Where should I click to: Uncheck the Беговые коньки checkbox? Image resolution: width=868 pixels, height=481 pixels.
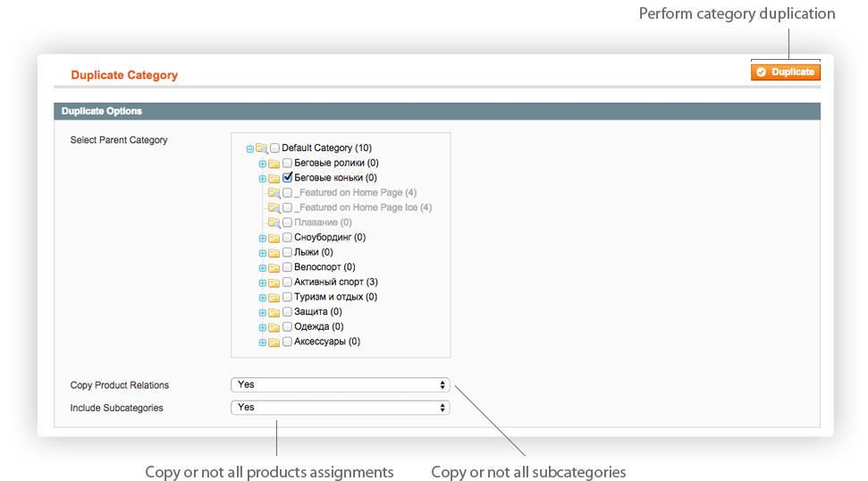coord(287,178)
